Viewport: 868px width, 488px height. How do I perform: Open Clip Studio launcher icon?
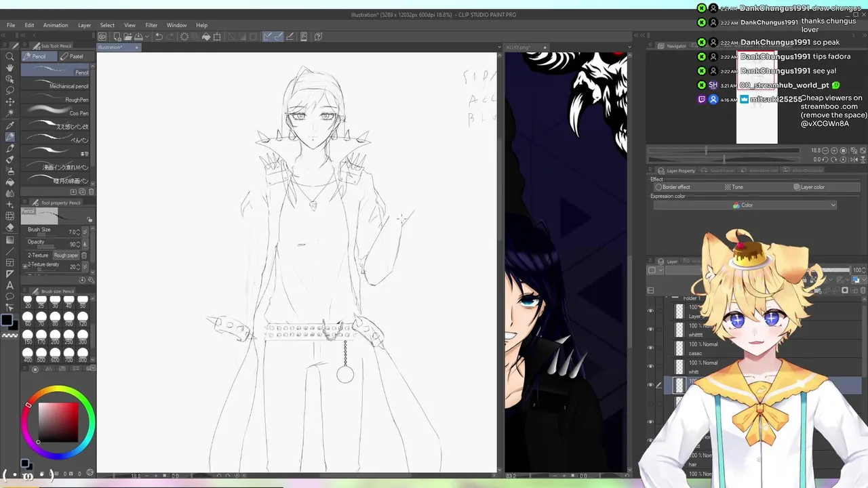coord(102,37)
